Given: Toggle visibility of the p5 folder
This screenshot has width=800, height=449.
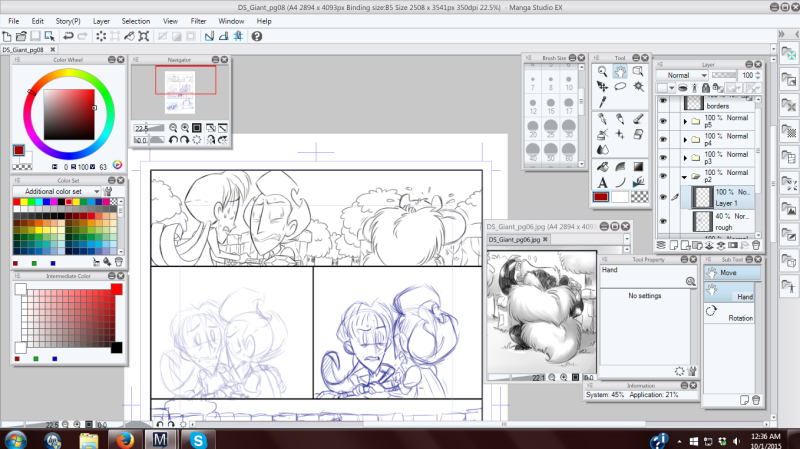Looking at the screenshot, I should (663, 123).
